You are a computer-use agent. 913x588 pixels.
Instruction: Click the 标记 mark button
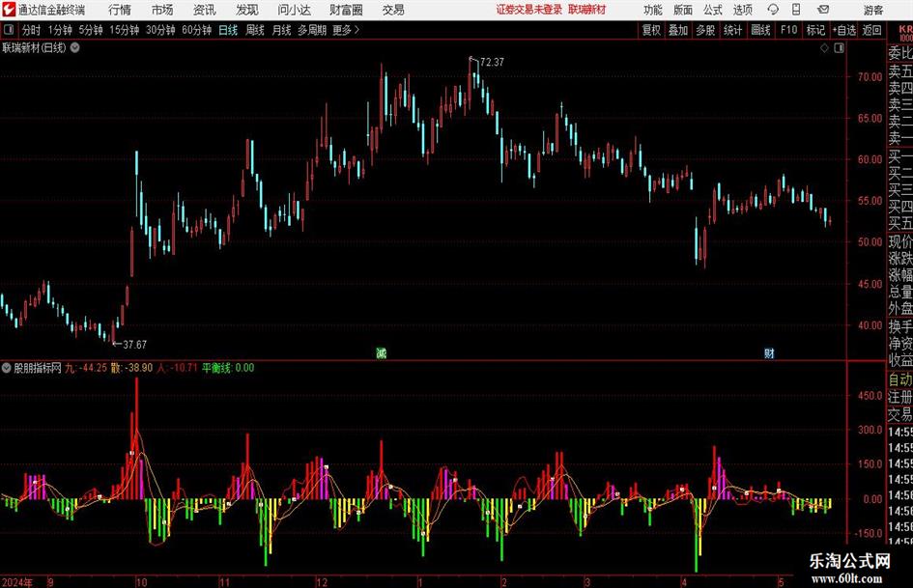pyautogui.click(x=815, y=30)
